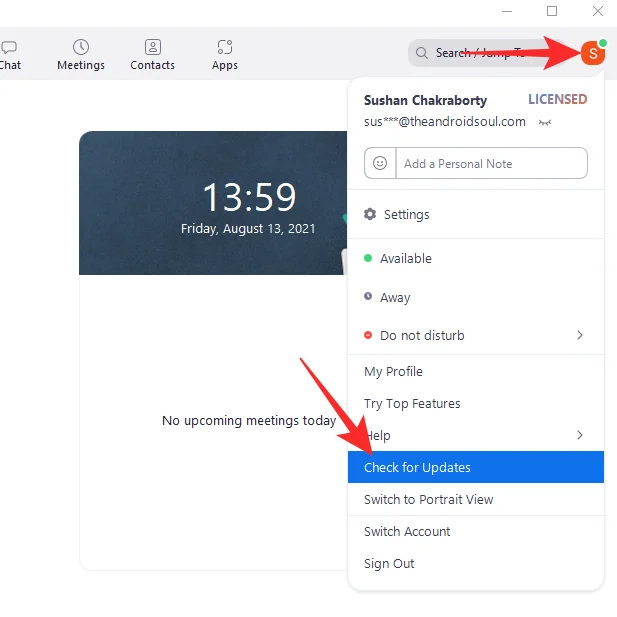This screenshot has width=617, height=617.
Task: Set status to Away
Action: click(395, 297)
